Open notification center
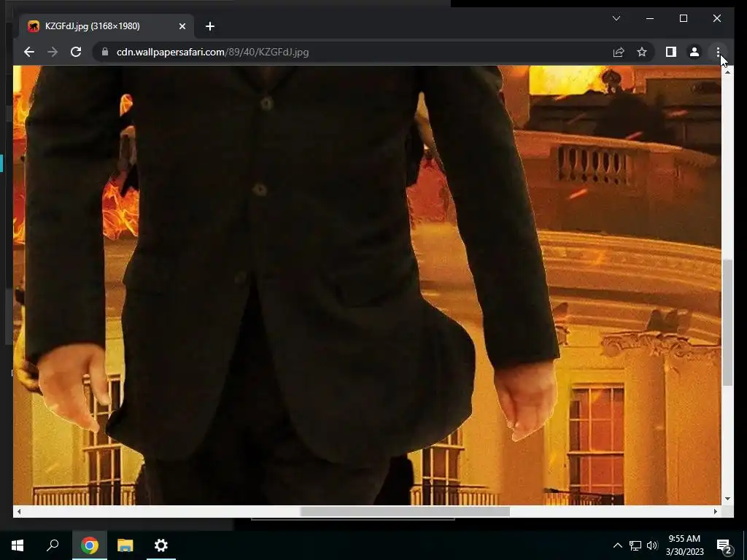This screenshot has height=560, width=747. point(724,545)
